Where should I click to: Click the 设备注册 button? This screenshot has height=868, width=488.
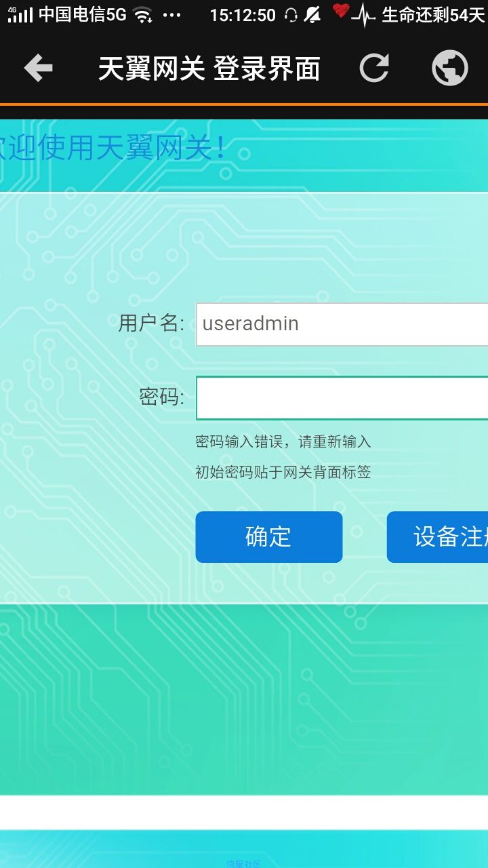click(x=437, y=537)
